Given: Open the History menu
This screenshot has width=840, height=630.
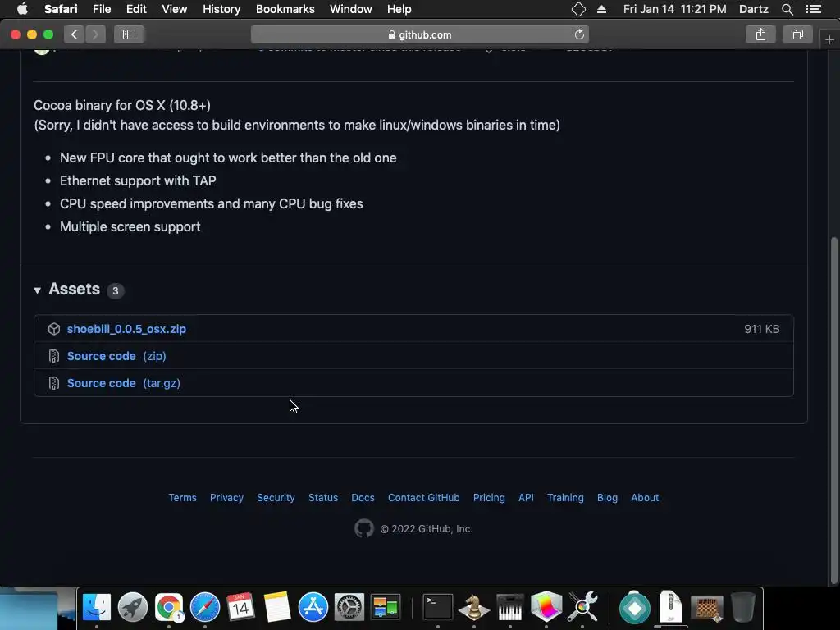Looking at the screenshot, I should point(221,9).
